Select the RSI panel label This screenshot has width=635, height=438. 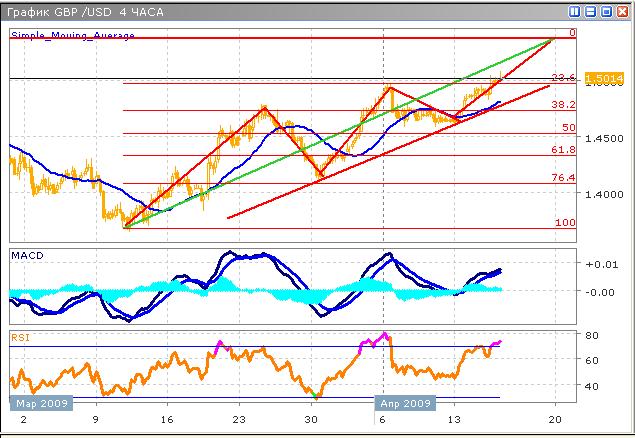tap(20, 338)
